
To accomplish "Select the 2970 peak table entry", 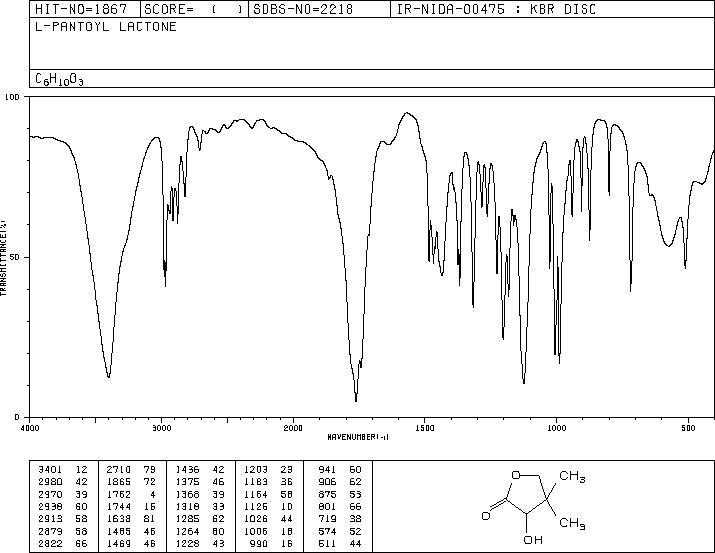I will click(62, 494).
